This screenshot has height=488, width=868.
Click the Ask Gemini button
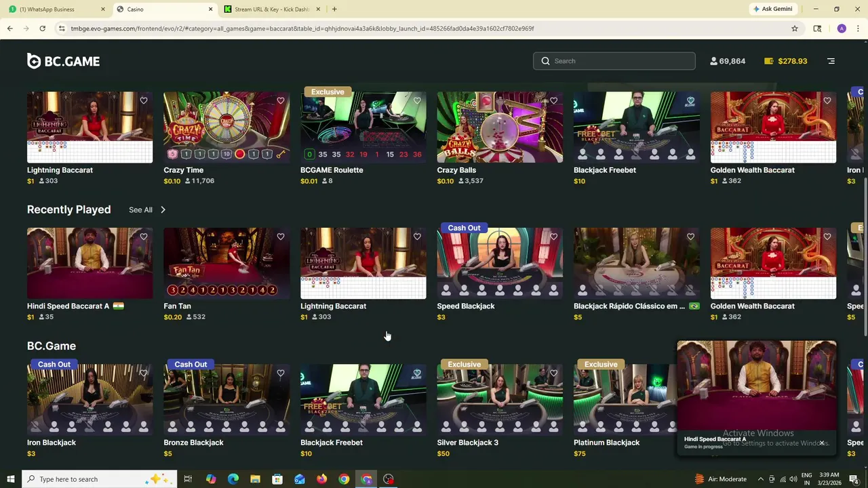[x=772, y=9]
